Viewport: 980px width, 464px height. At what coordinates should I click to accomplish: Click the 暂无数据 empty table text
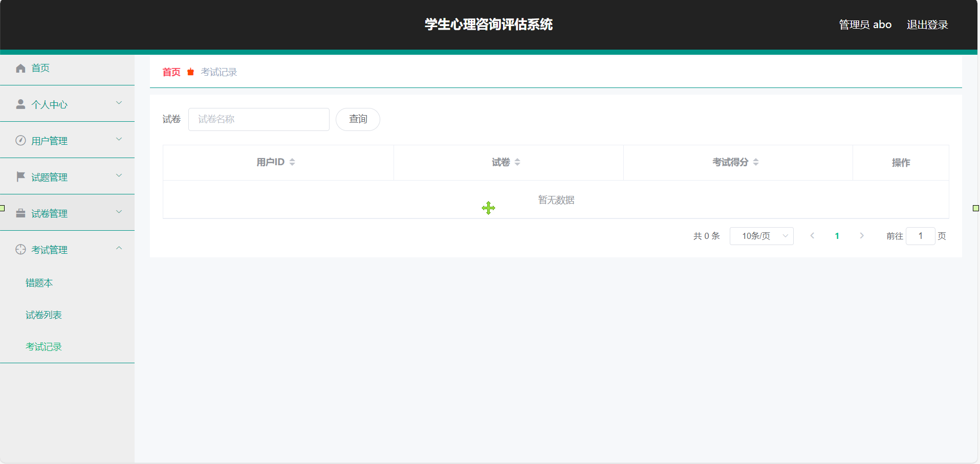(x=556, y=200)
